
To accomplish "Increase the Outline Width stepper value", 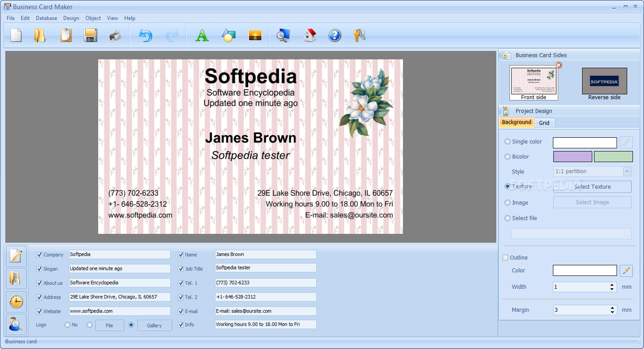I will (612, 285).
